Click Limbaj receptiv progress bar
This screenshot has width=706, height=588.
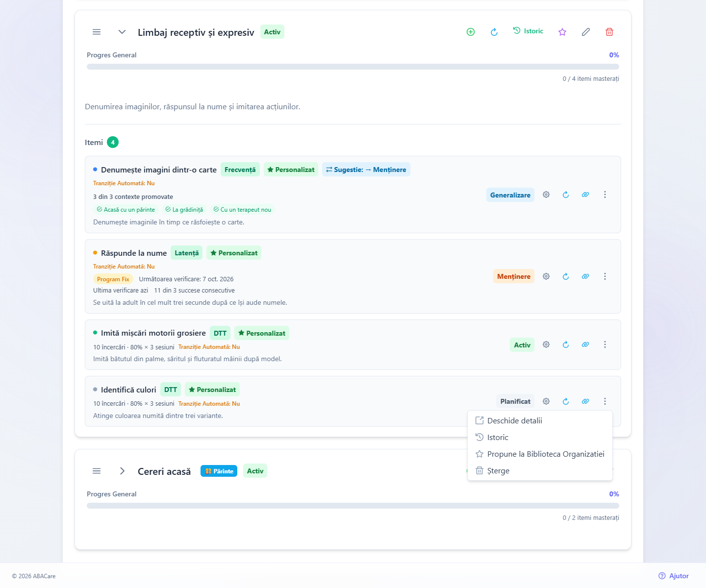pyautogui.click(x=353, y=67)
